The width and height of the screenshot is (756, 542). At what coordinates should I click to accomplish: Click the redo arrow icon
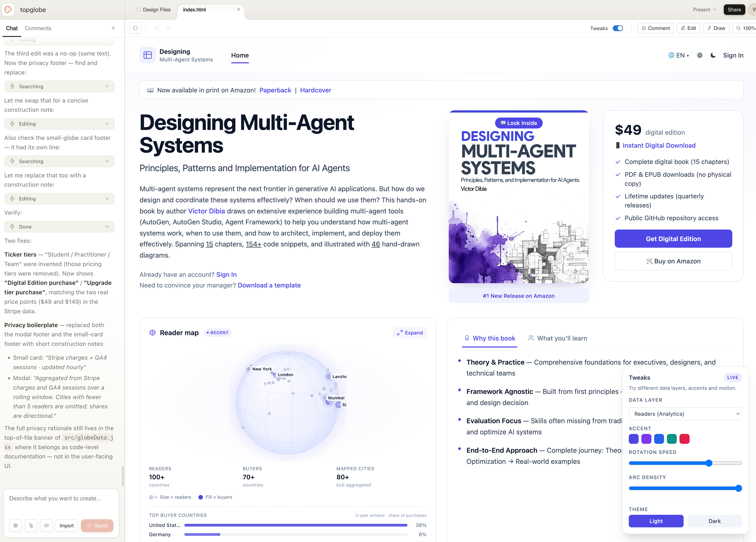coord(169,28)
